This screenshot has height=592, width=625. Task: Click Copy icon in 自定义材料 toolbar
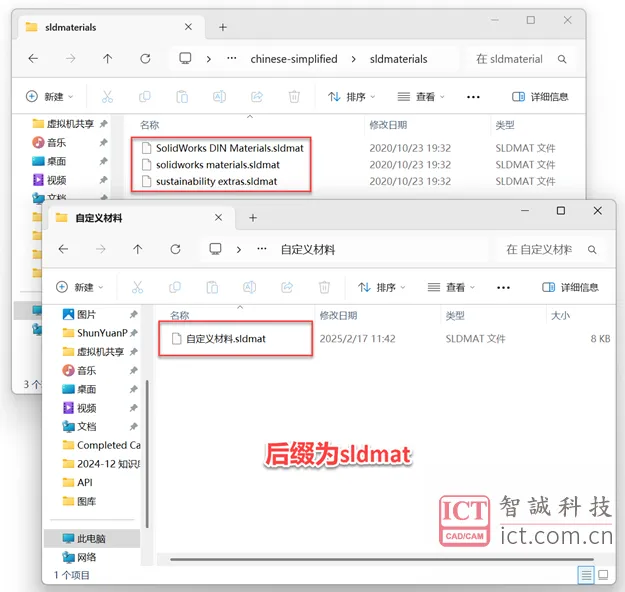tap(175, 287)
